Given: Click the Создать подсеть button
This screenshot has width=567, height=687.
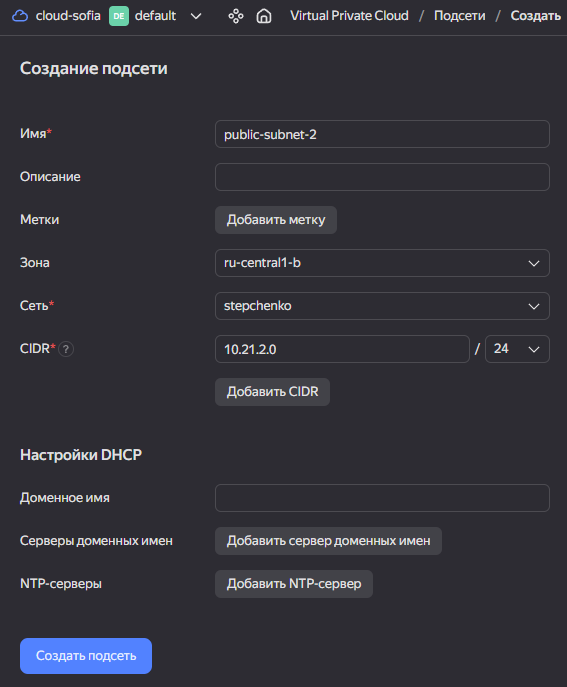Looking at the screenshot, I should pyautogui.click(x=86, y=655).
